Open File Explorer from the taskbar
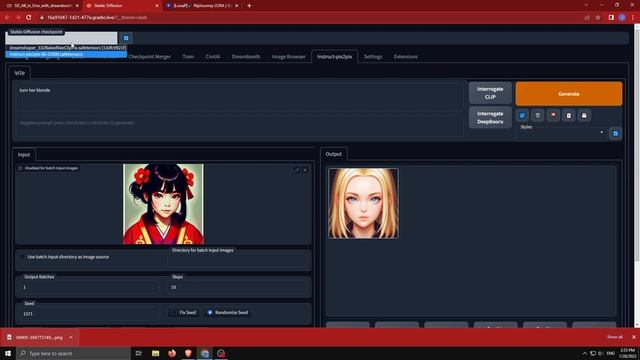 tap(156, 353)
